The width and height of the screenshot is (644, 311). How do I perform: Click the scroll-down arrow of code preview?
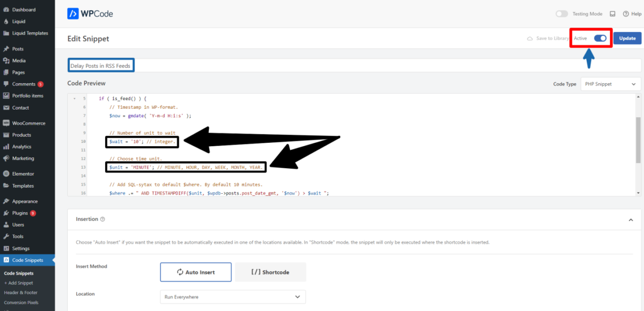click(x=638, y=193)
